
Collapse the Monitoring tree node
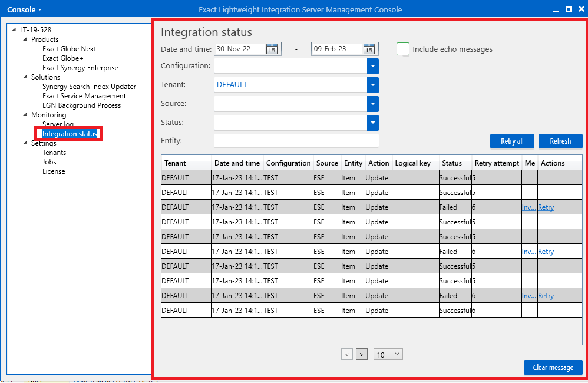tap(25, 115)
